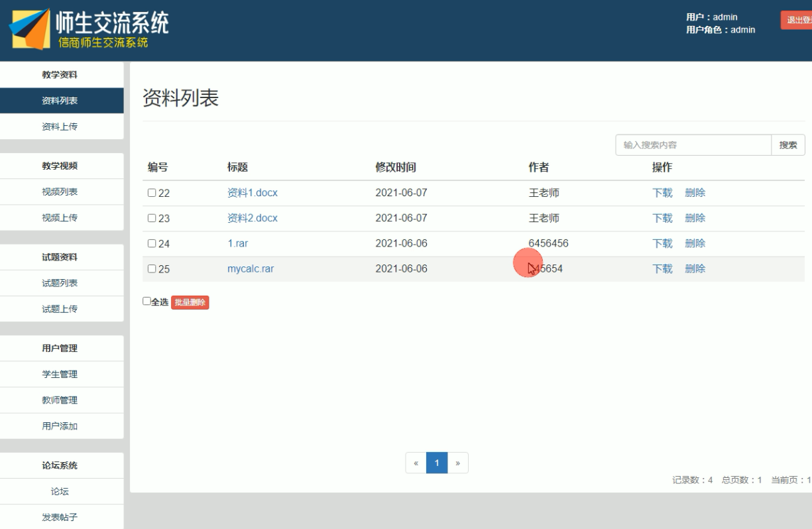
Task: Click 下载 for mycalc.rar
Action: (x=662, y=269)
